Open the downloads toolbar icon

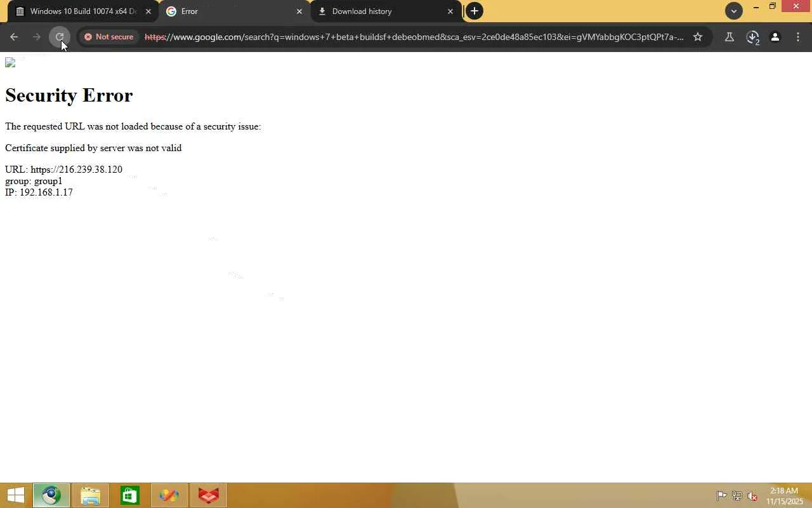click(x=752, y=37)
